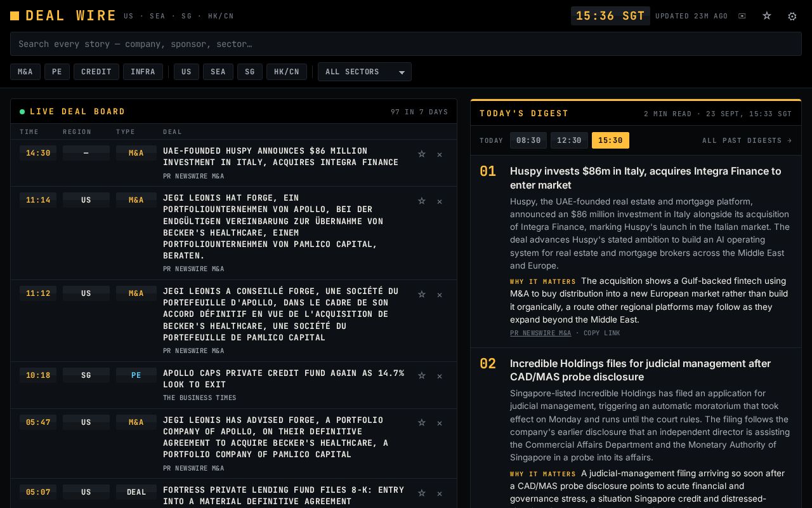Click the M&A type tag on 14:30 row
This screenshot has width=812, height=508.
coord(136,153)
